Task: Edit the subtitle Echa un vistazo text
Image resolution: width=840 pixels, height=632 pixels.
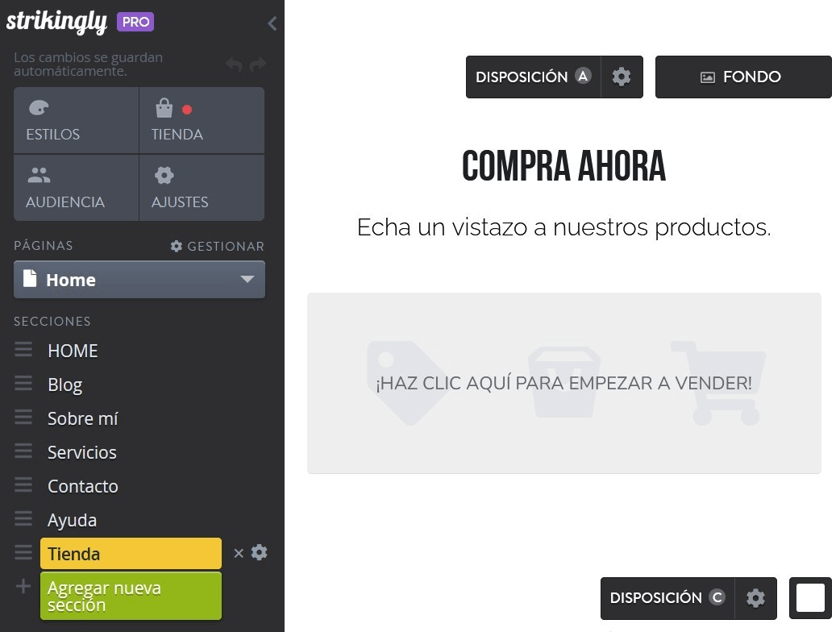Action: (x=564, y=227)
